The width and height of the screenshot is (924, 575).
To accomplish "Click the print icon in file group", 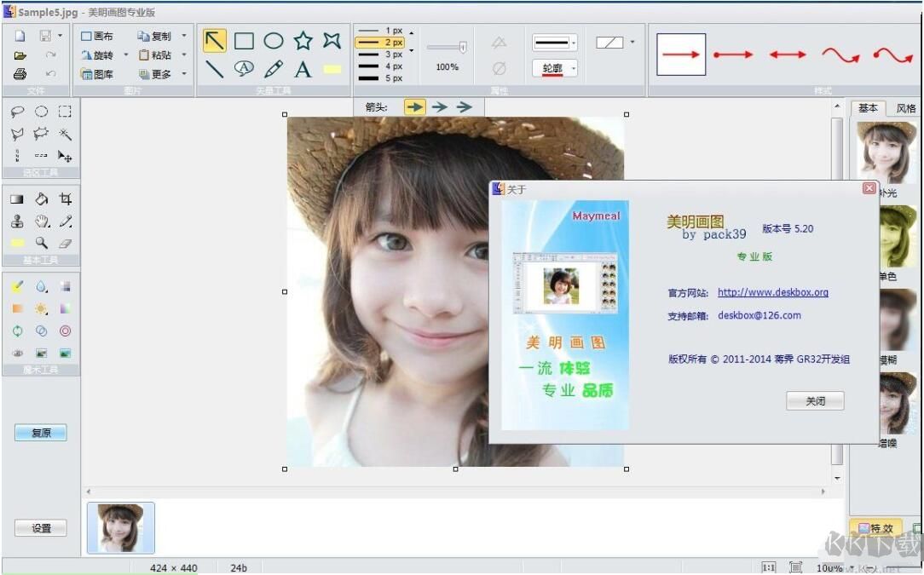I will point(20,74).
